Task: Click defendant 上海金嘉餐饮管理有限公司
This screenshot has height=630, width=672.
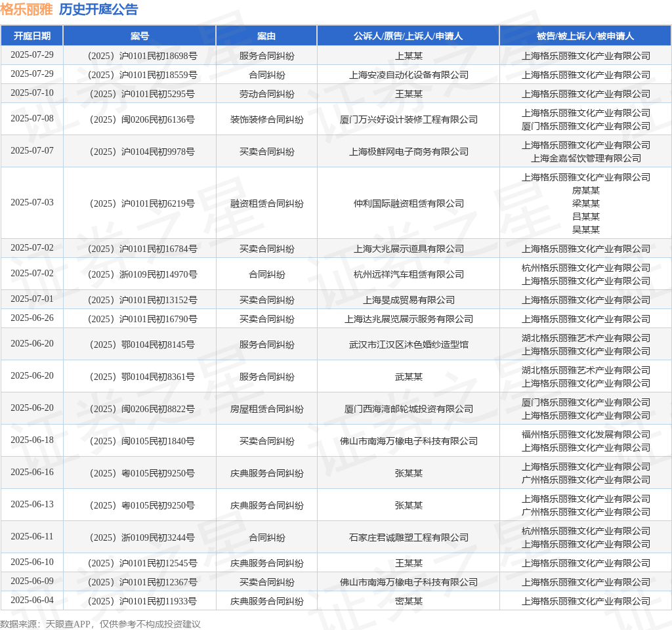Action: coord(585,158)
